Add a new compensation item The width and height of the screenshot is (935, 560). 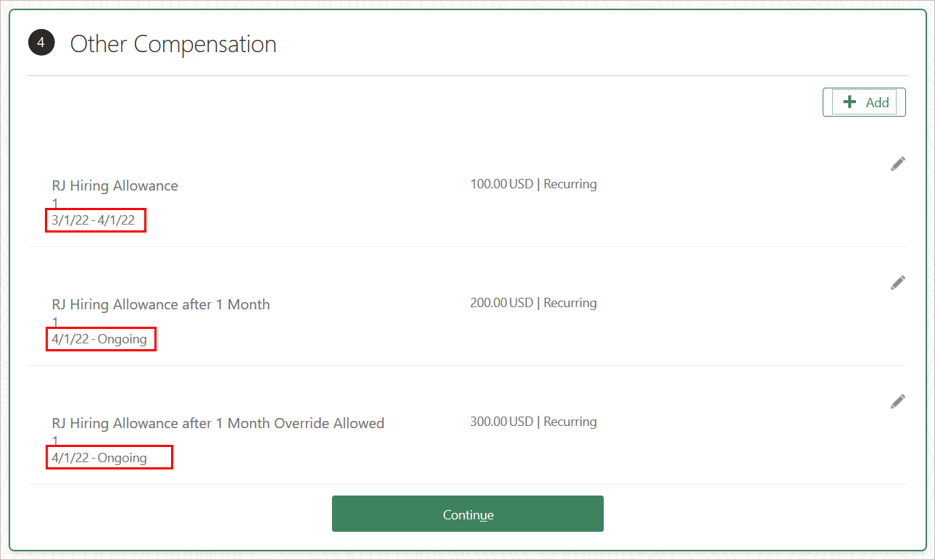[864, 102]
